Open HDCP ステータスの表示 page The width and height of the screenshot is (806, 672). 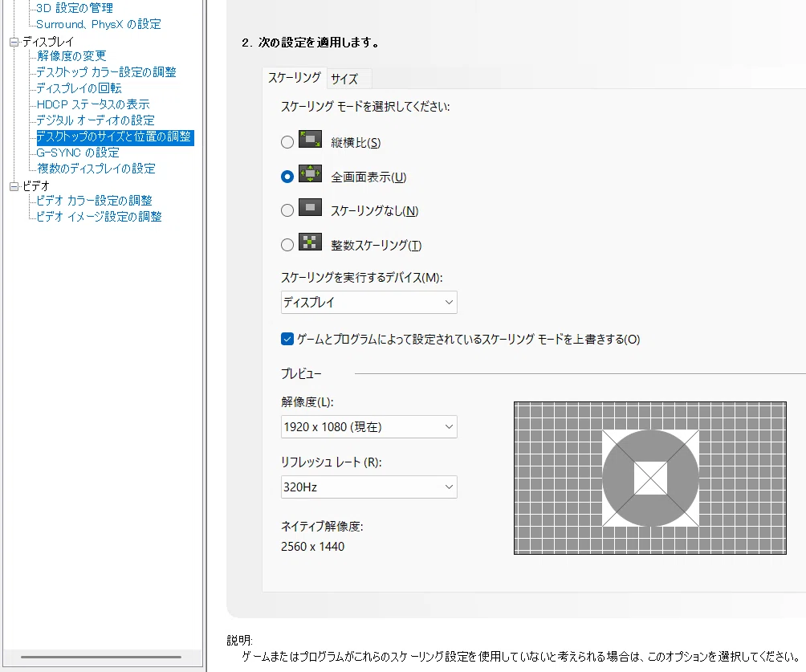pyautogui.click(x=93, y=104)
